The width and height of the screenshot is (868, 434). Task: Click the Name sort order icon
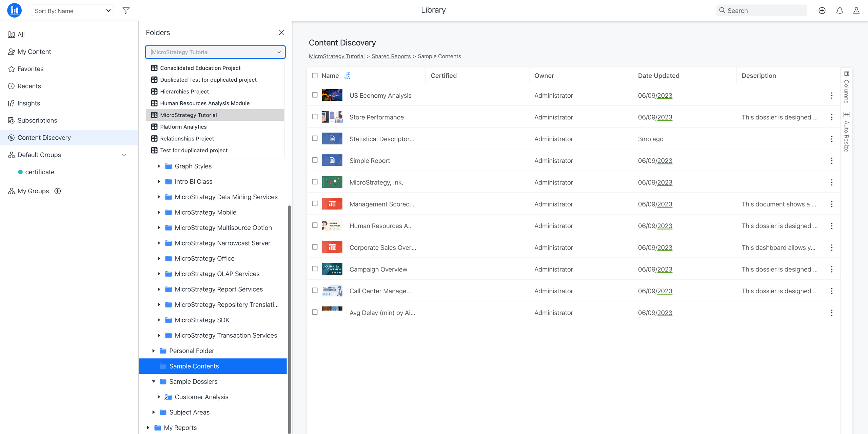[347, 76]
